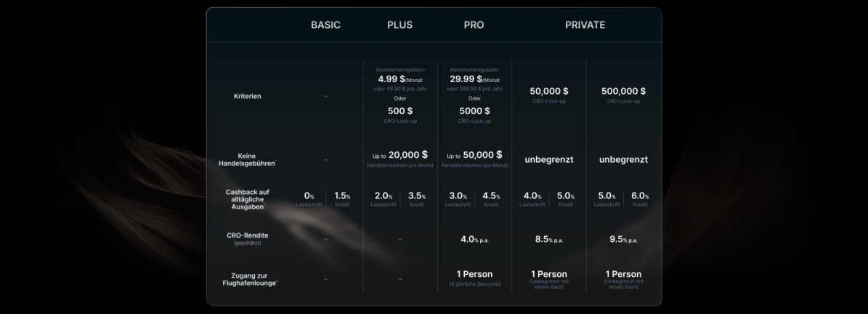Click the PRO plan column header

(x=474, y=25)
